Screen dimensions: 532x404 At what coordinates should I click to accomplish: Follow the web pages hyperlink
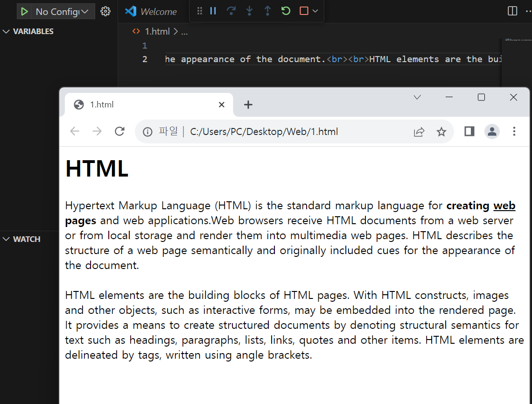click(504, 206)
